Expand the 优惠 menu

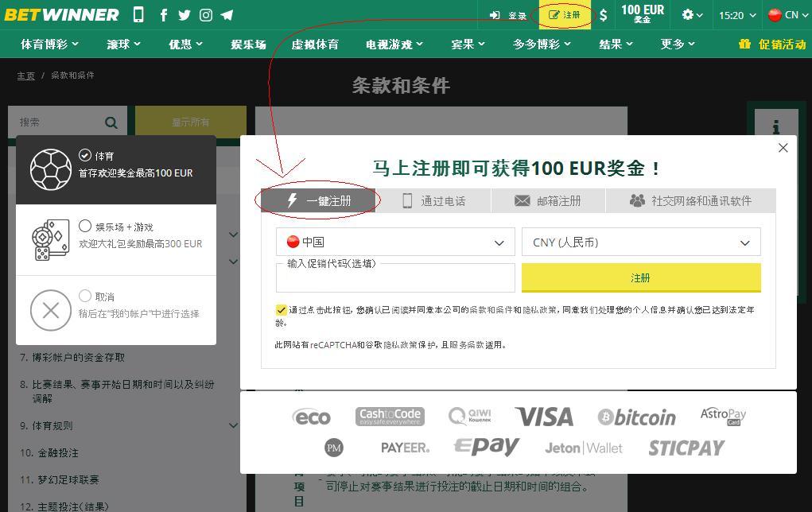pyautogui.click(x=185, y=44)
